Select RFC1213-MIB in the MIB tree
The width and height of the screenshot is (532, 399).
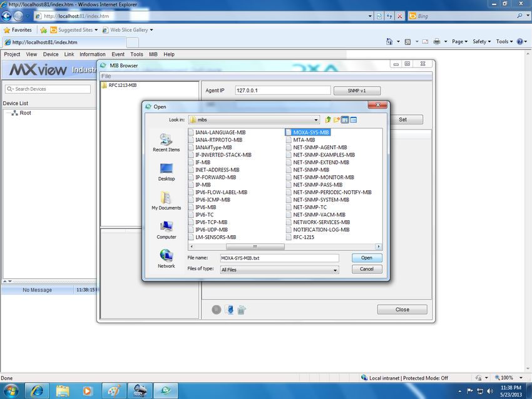click(123, 85)
